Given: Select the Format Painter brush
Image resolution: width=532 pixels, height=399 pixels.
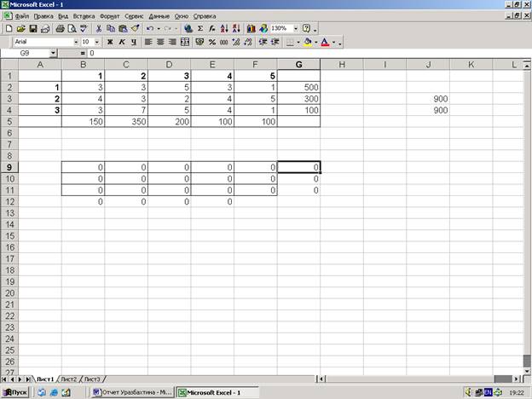Looking at the screenshot, I should (135, 29).
